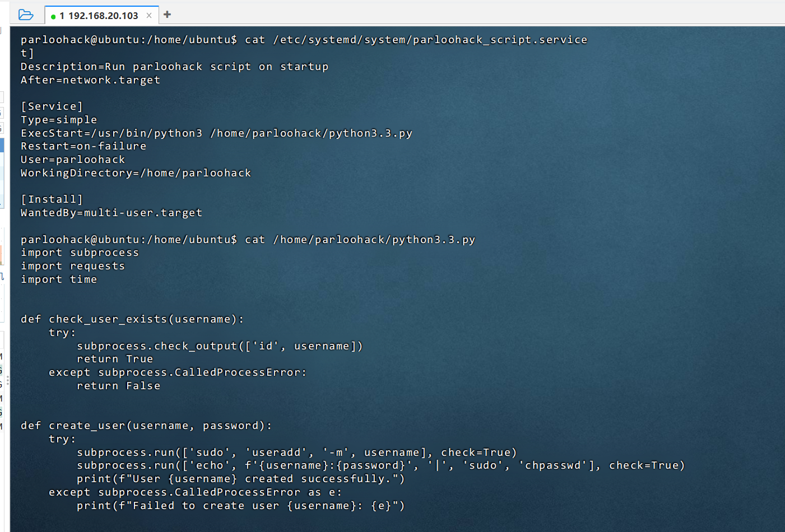
Task: Click the new tab plus button
Action: tap(167, 15)
